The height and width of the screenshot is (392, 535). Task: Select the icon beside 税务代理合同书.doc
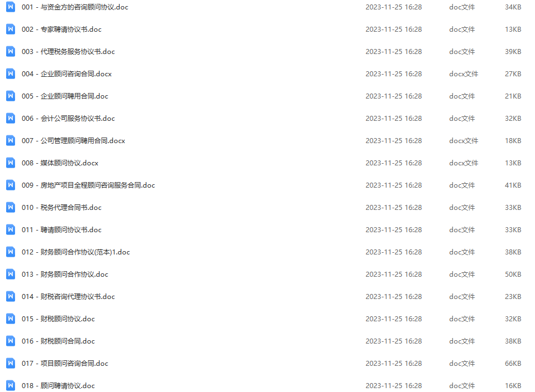point(11,207)
